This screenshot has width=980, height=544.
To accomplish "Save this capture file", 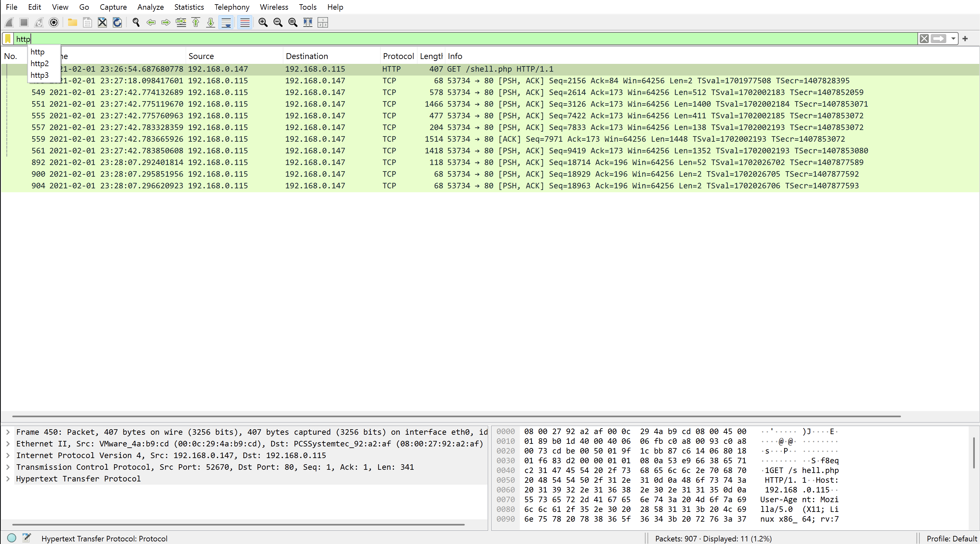I will click(87, 22).
